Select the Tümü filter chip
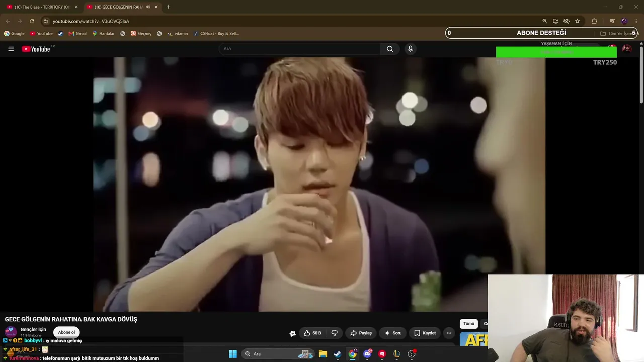The height and width of the screenshot is (362, 644). tap(469, 324)
